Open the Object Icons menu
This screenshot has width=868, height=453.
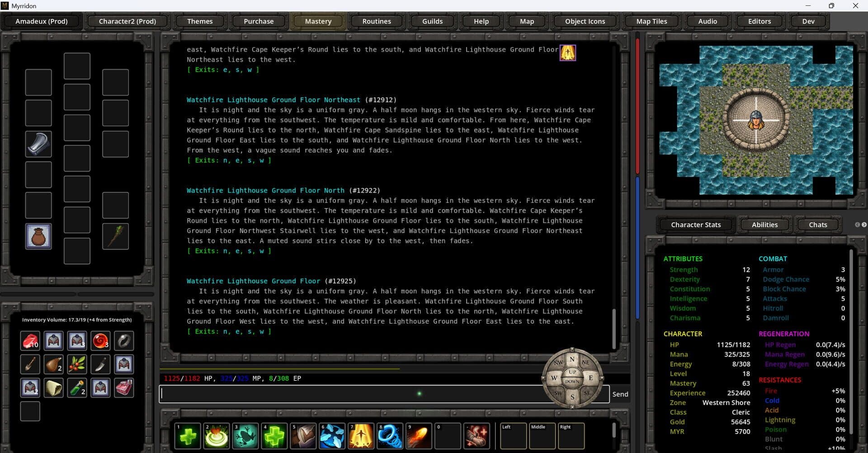585,21
